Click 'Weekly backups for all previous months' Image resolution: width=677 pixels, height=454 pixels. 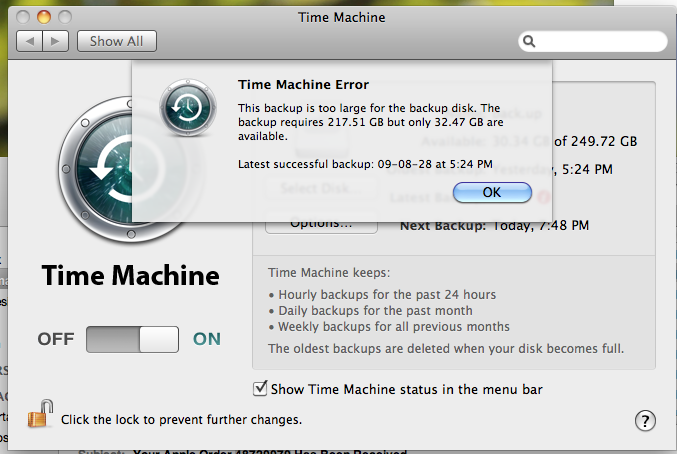pyautogui.click(x=394, y=327)
